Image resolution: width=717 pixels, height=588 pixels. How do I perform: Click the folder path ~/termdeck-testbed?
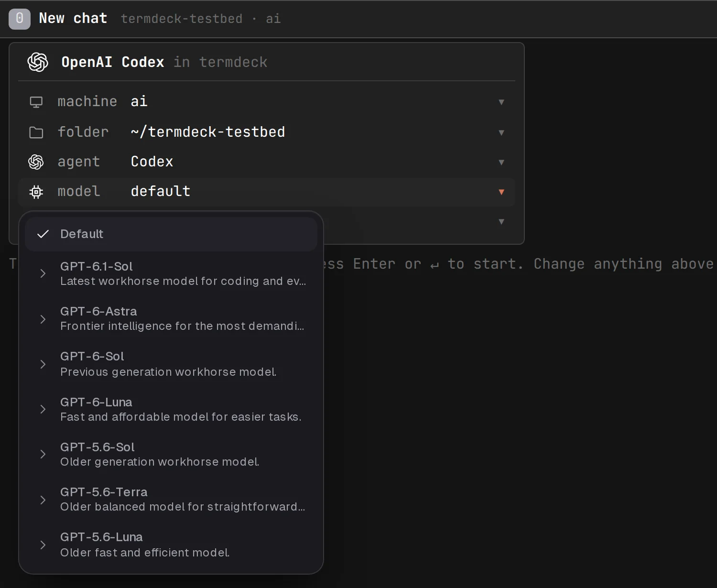pos(208,132)
